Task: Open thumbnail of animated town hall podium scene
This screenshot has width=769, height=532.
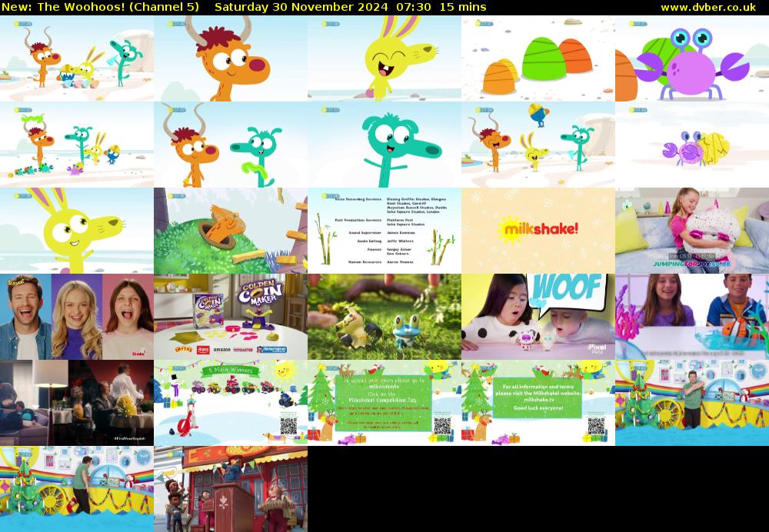Action: pyautogui.click(x=231, y=489)
